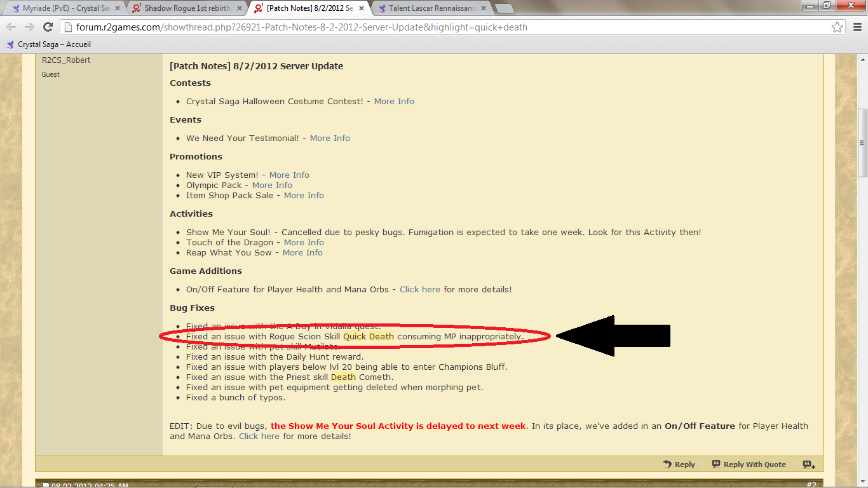Open the Chrome hamburger menu
868x488 pixels.
coord(855,27)
